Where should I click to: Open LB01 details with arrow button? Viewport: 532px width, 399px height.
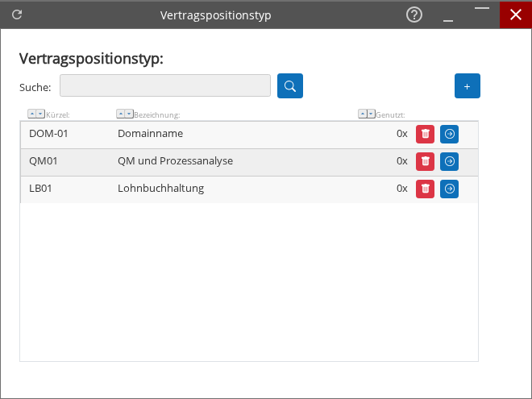(449, 189)
